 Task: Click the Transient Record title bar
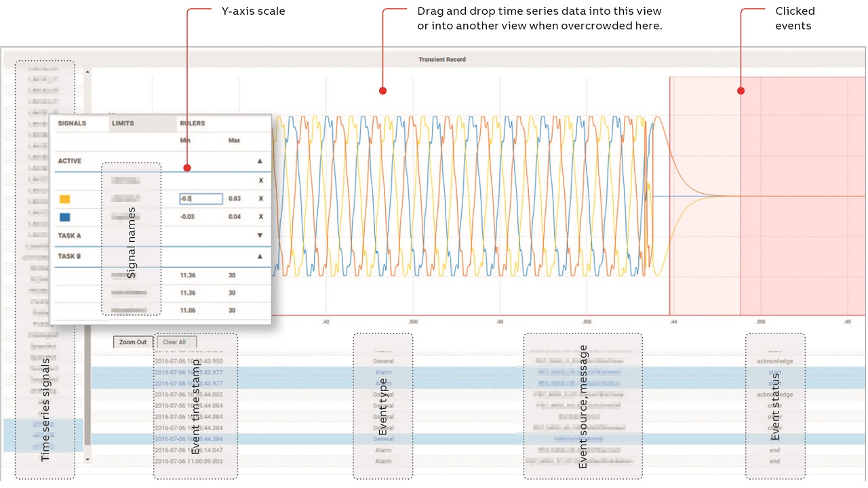pos(441,60)
